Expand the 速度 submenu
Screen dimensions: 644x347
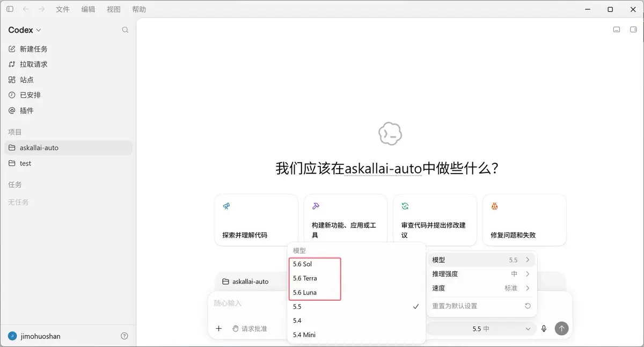pos(482,288)
